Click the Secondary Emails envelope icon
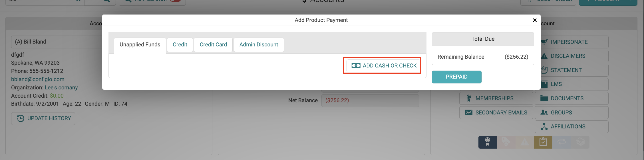The width and height of the screenshot is (644, 160). click(x=469, y=112)
